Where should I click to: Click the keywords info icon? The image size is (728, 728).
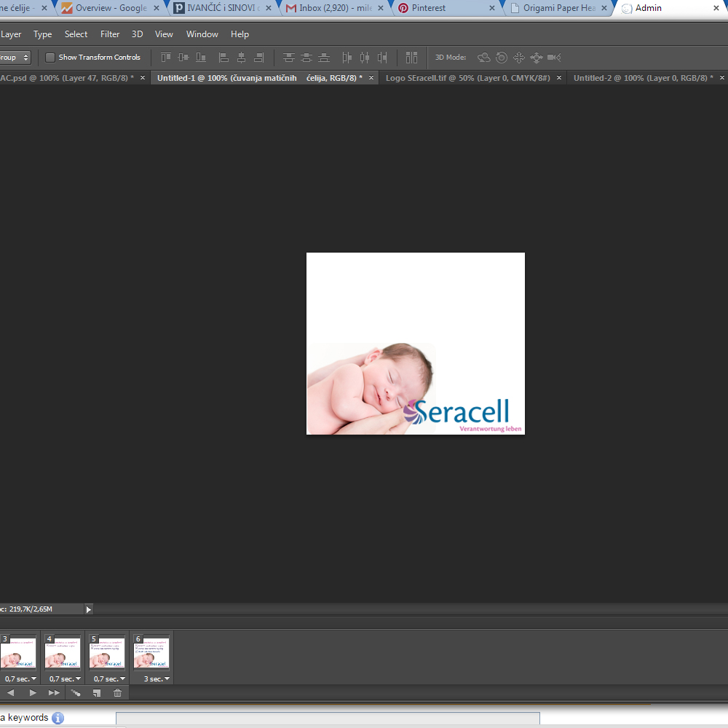click(58, 718)
